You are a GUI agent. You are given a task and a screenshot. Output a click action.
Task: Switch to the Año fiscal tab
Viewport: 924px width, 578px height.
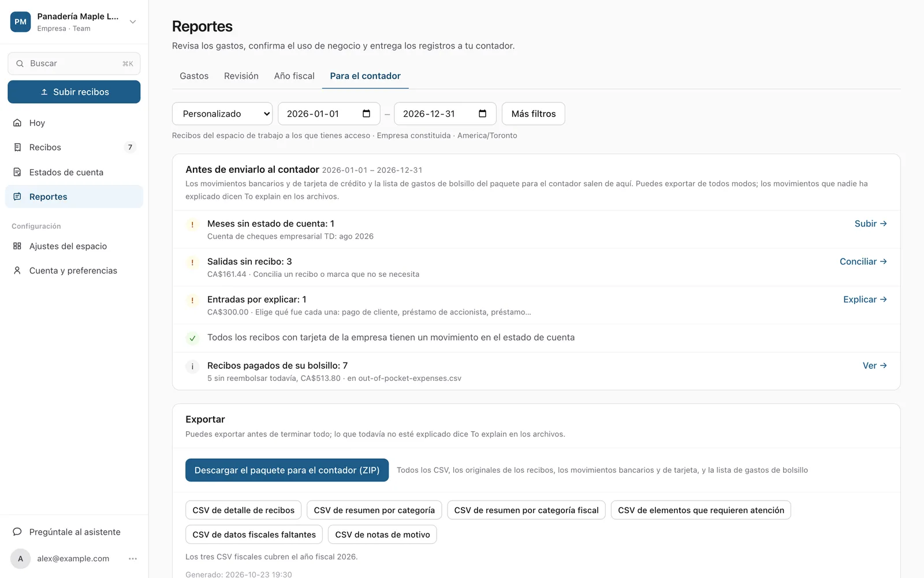[x=295, y=76]
